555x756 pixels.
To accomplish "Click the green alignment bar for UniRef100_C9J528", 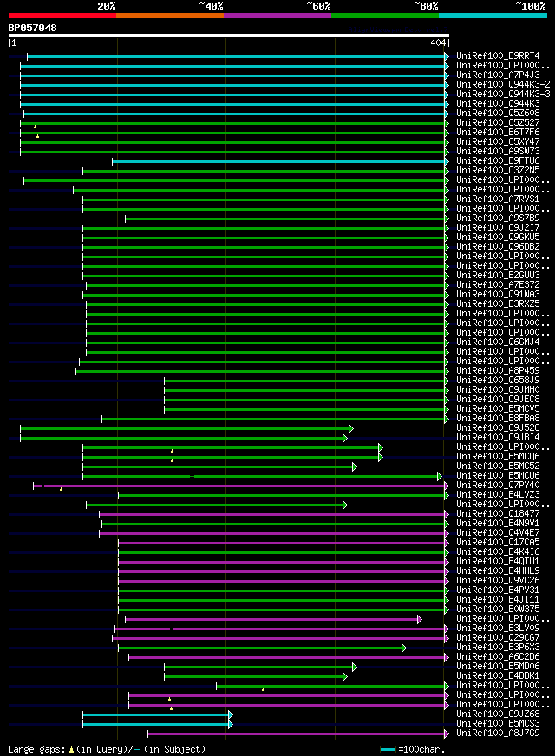I will [186, 428].
